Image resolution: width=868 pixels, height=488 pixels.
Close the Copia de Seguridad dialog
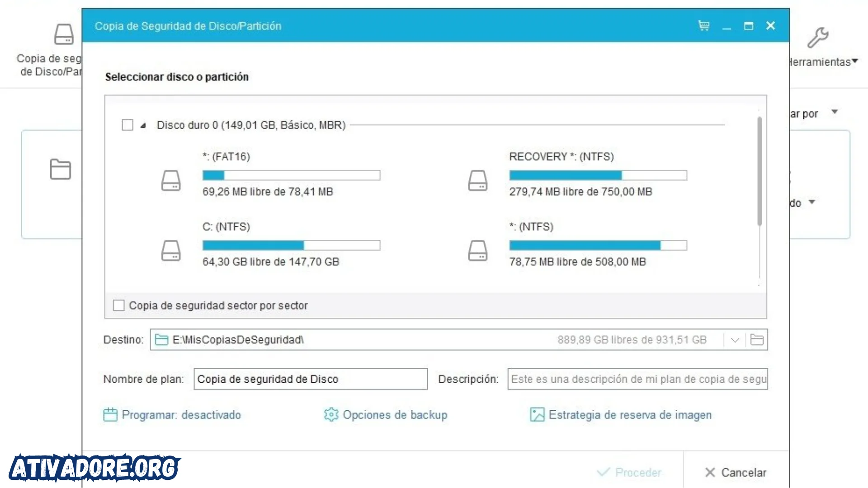(771, 26)
